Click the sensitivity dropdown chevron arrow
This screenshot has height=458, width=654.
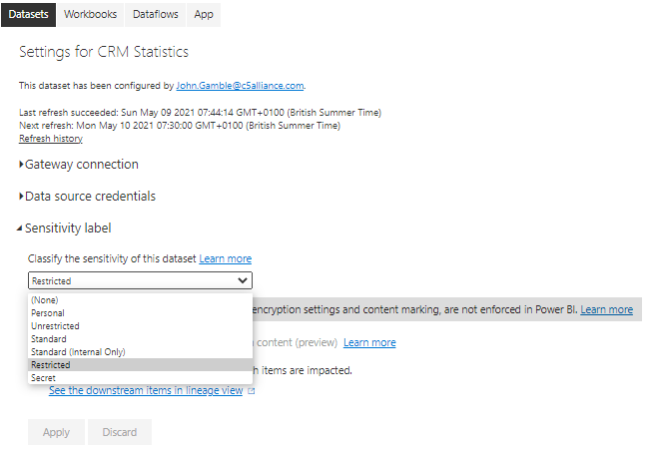coord(242,280)
